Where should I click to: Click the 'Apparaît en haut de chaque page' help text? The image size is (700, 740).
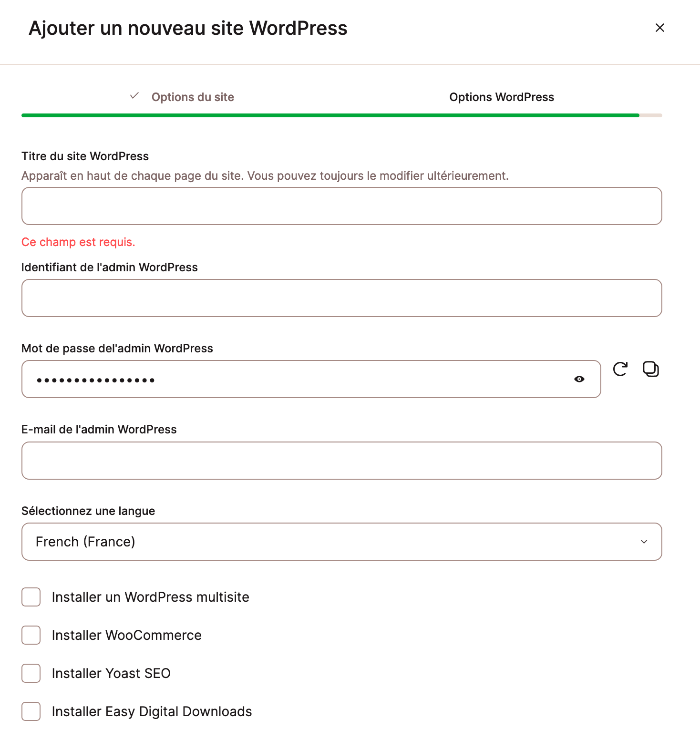[x=265, y=176]
